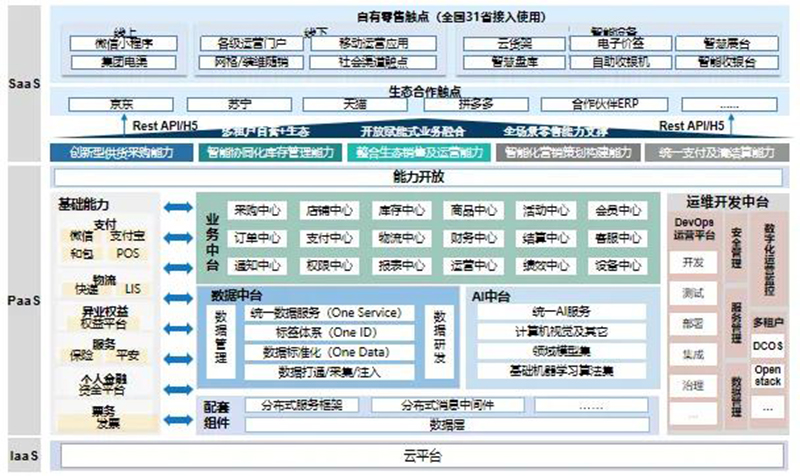The width and height of the screenshot is (800, 476).
Task: Select the 自助收银机 box
Action: pos(620,62)
